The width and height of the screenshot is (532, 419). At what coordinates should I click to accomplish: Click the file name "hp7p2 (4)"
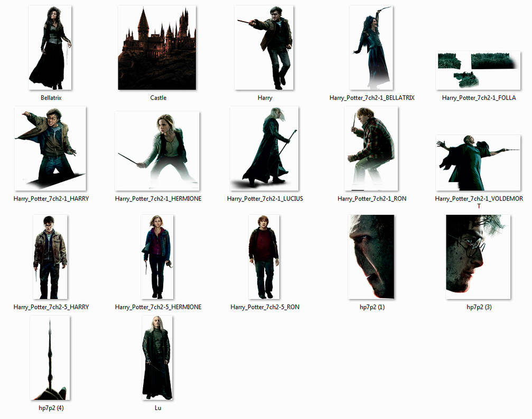(x=51, y=408)
